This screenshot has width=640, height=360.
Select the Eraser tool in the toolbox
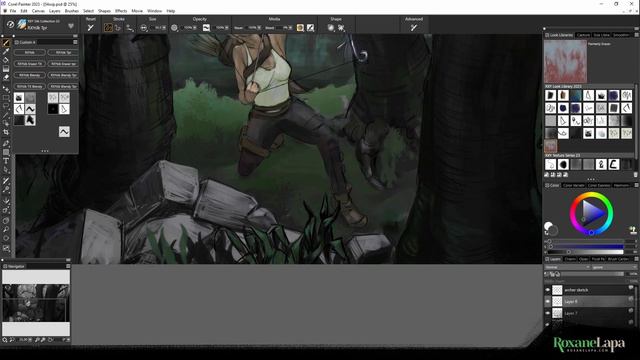click(6, 77)
